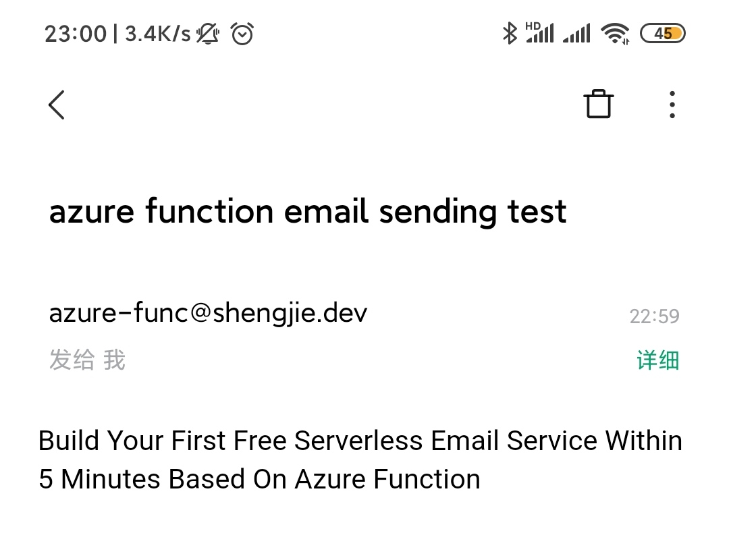Tap the 22:59 received timestamp
Image resolution: width=729 pixels, height=560 pixels.
pos(654,316)
